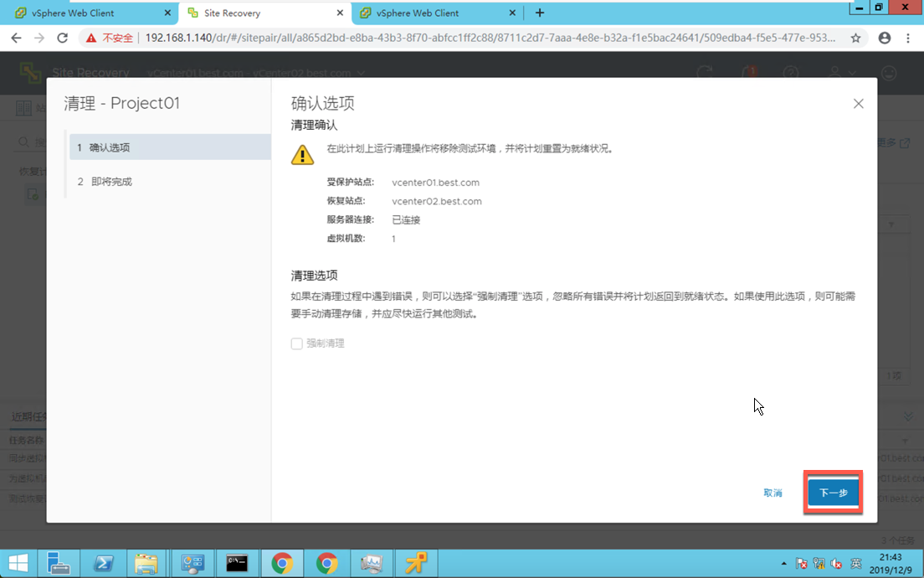Switch to the second Chrome taskbar icon

pyautogui.click(x=327, y=563)
